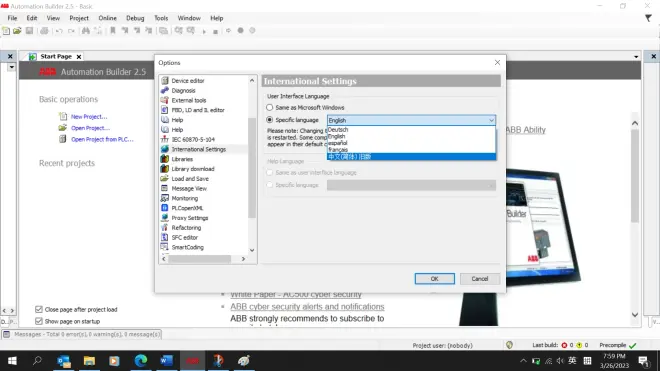Screen dimensions: 660x371
Task: Open the Edit menu
Action: click(32, 18)
